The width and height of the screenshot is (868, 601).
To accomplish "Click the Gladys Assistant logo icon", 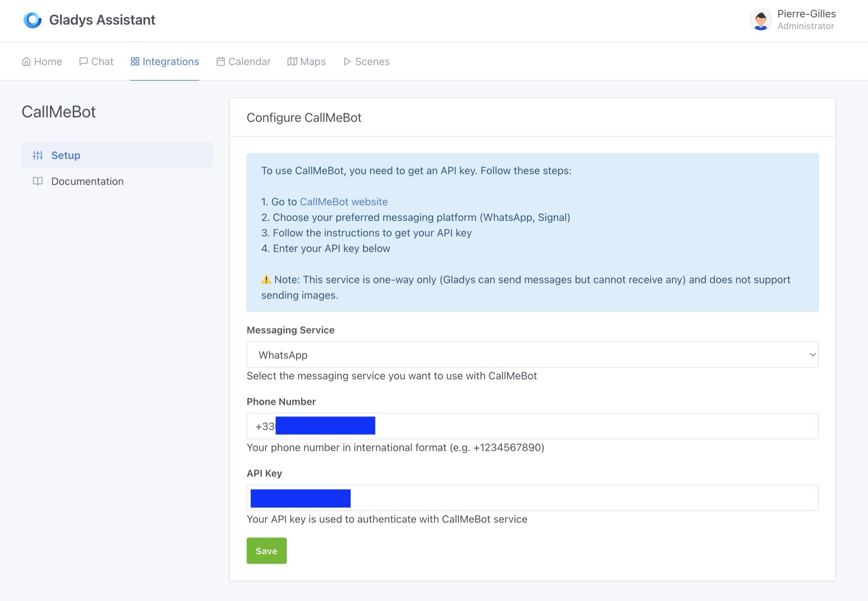I will (x=33, y=20).
